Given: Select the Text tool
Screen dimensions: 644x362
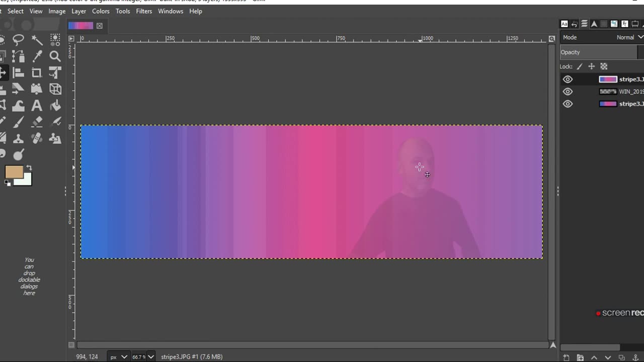Looking at the screenshot, I should pos(37,106).
